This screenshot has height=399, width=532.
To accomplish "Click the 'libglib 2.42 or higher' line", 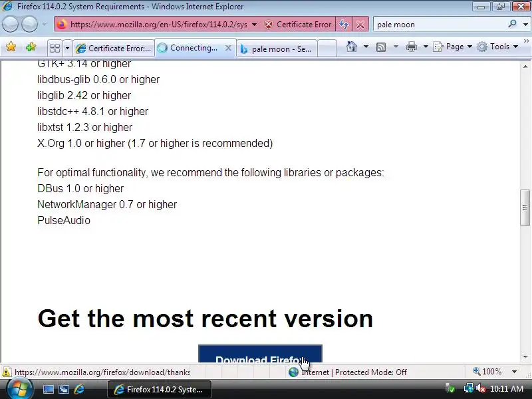I will coord(84,96).
